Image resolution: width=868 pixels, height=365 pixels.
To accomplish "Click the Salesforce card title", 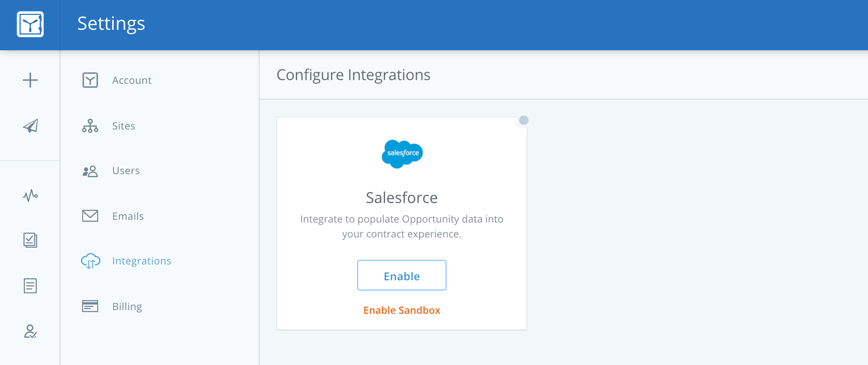I will 402,197.
